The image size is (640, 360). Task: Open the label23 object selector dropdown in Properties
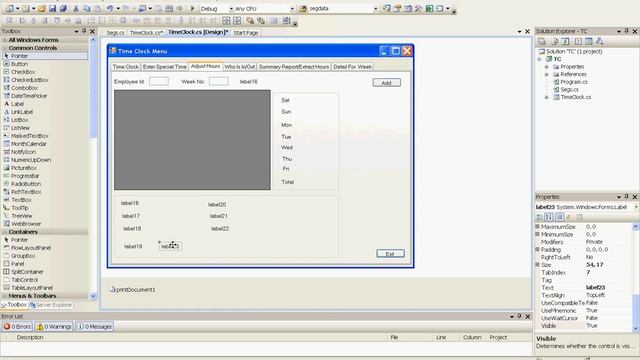click(x=636, y=207)
